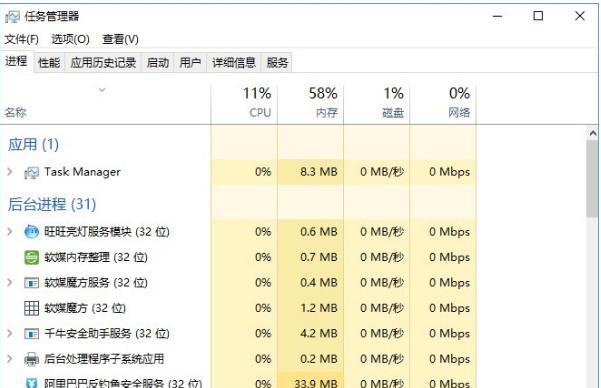
Task: Click the green 软媒内存整理 icon
Action: (31, 257)
